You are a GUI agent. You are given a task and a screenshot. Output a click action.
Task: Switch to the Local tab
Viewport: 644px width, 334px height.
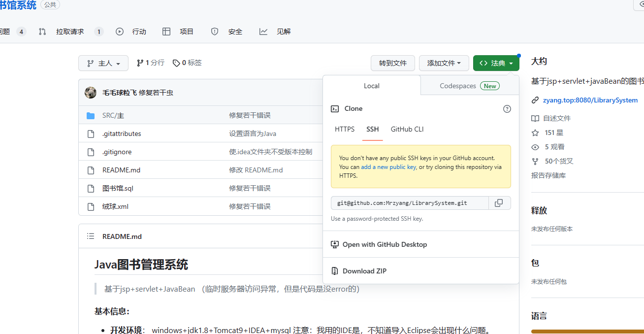click(372, 86)
